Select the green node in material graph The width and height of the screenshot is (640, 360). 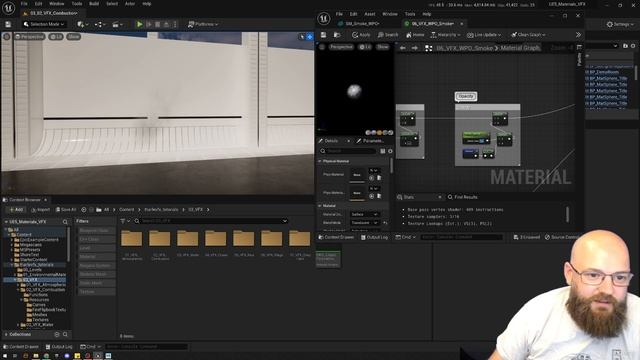coord(476,138)
